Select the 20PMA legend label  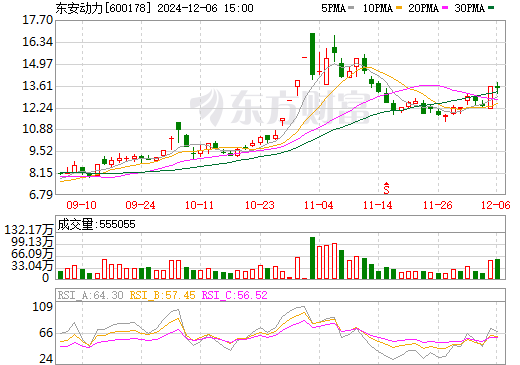[x=423, y=8]
